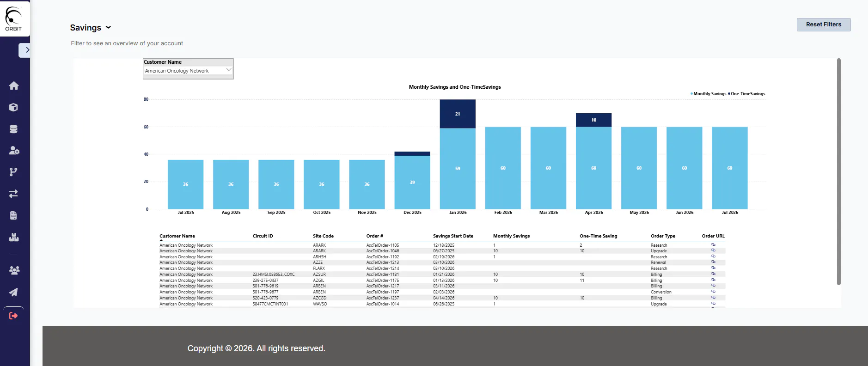Open order link for AscTelOrder-1046 row
Viewport: 868px width, 366px height.
pos(713,250)
